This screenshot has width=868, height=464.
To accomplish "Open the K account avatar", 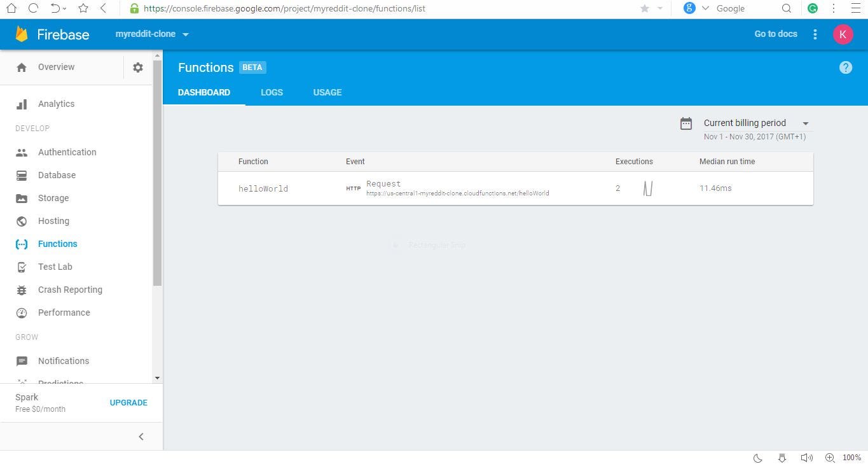I will 843,34.
